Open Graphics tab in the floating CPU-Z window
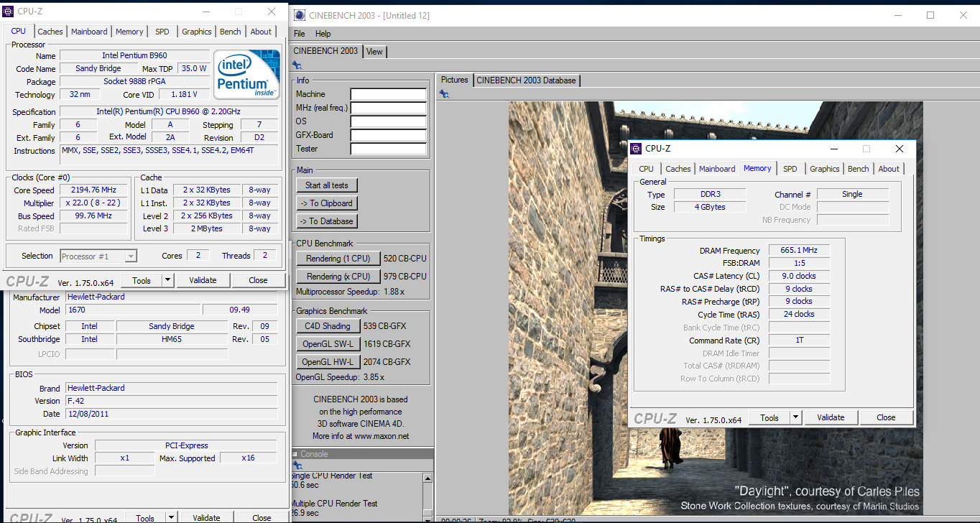 (x=825, y=169)
